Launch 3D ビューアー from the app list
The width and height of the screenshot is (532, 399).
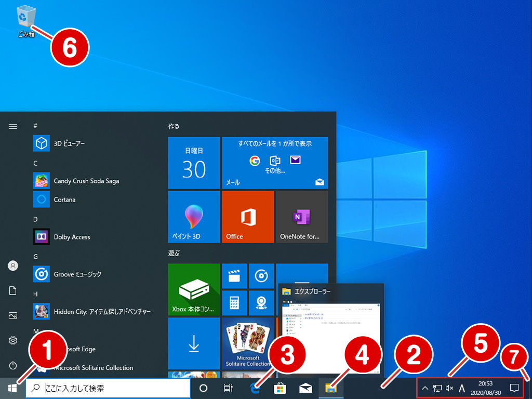[94, 143]
